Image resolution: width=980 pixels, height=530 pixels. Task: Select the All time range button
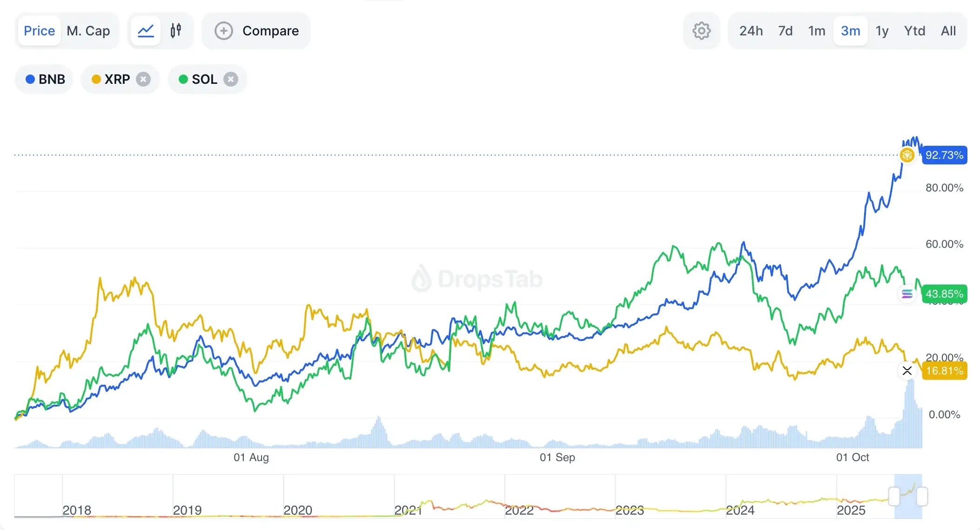pyautogui.click(x=948, y=31)
